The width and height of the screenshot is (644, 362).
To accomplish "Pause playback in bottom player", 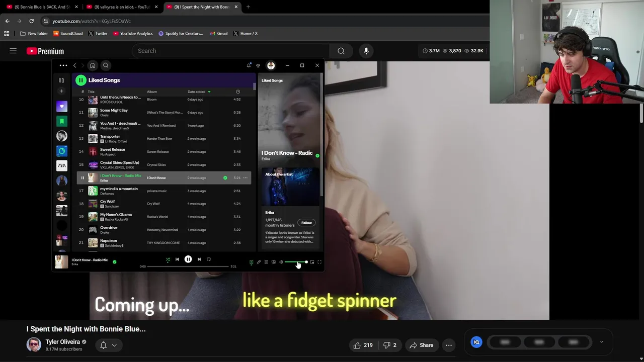I will pos(188,259).
